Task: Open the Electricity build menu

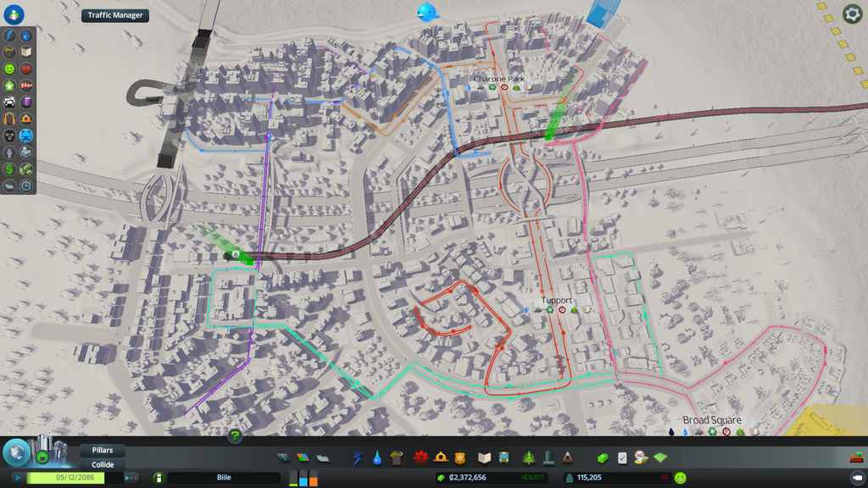Action: (x=358, y=457)
